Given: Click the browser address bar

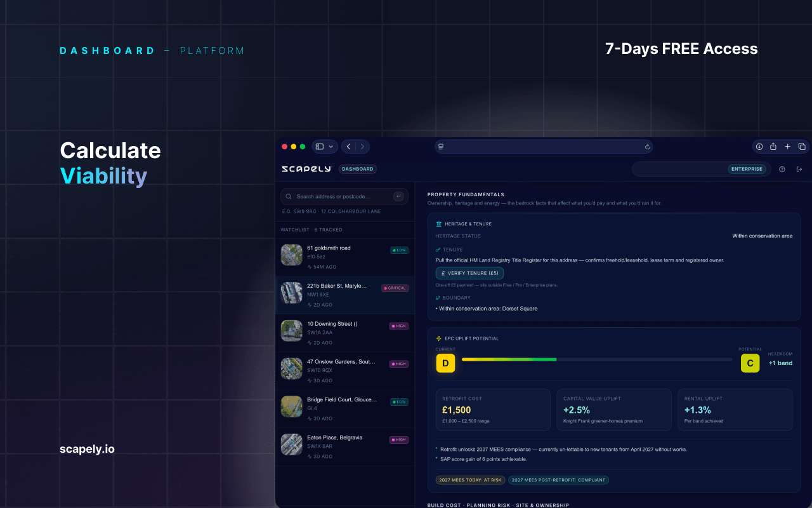Looking at the screenshot, I should (544, 147).
